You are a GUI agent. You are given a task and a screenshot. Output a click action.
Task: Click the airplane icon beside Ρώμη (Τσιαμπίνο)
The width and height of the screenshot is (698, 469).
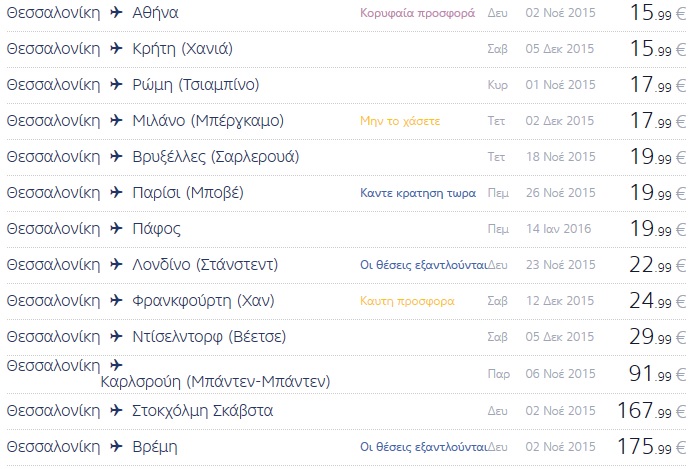point(116,84)
